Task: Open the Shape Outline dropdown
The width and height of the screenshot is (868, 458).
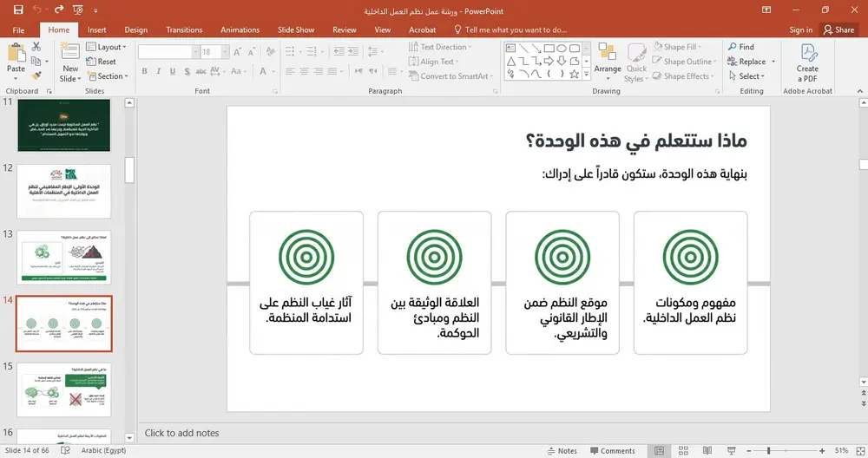Action: pyautogui.click(x=684, y=62)
